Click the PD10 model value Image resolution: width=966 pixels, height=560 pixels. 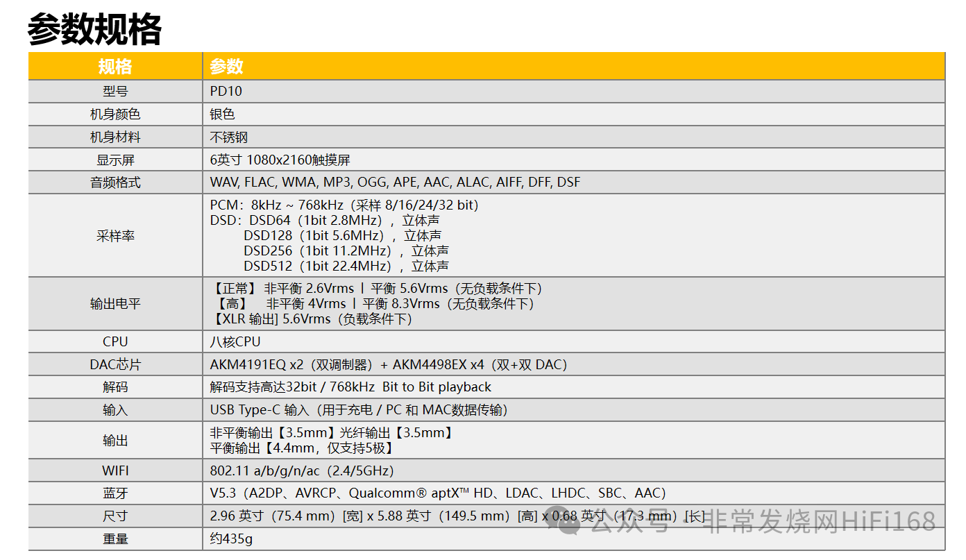tap(226, 91)
